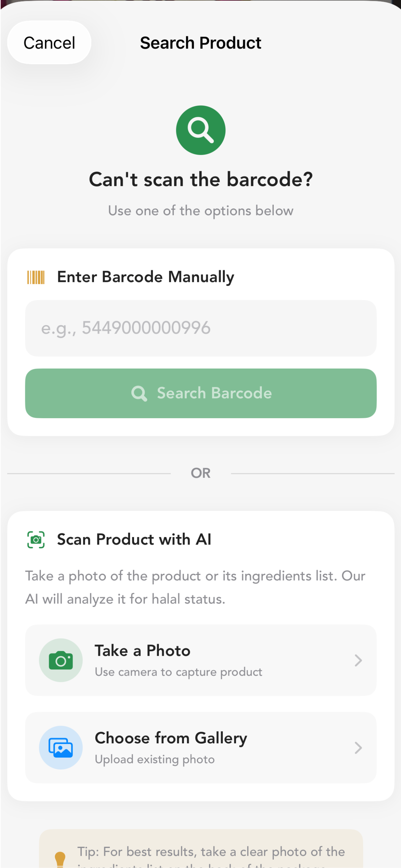Open Choose from Gallery chevron arrow
This screenshot has width=401, height=868.
tap(358, 748)
